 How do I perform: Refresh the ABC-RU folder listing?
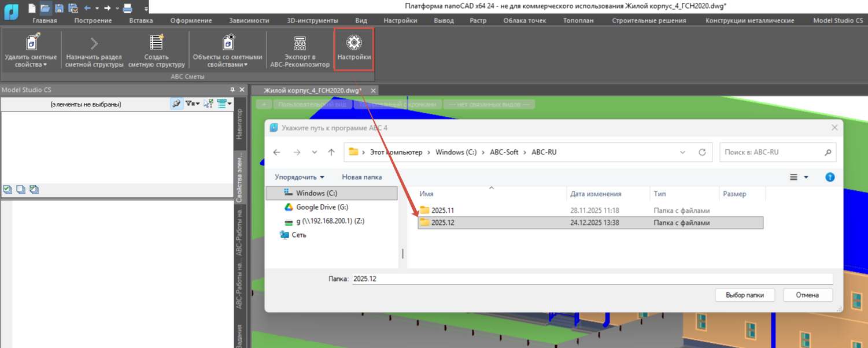point(702,153)
